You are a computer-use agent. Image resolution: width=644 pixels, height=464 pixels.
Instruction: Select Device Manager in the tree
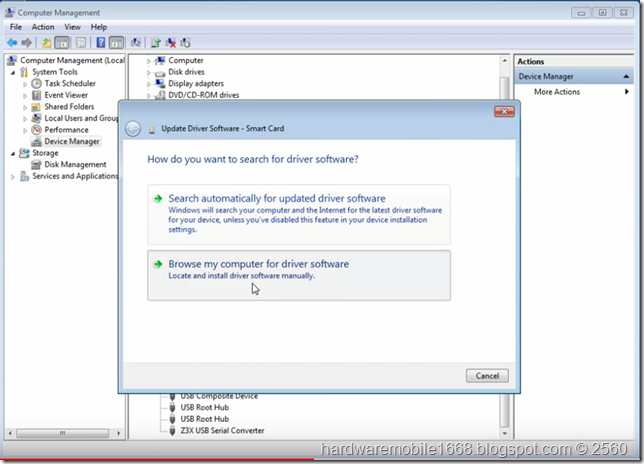72,141
